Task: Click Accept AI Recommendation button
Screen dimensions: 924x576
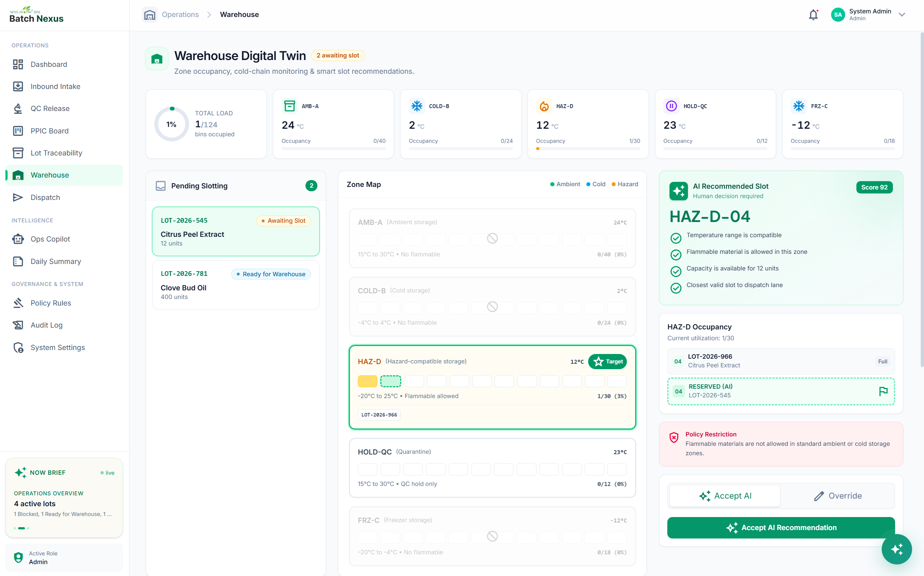Action: click(x=781, y=528)
